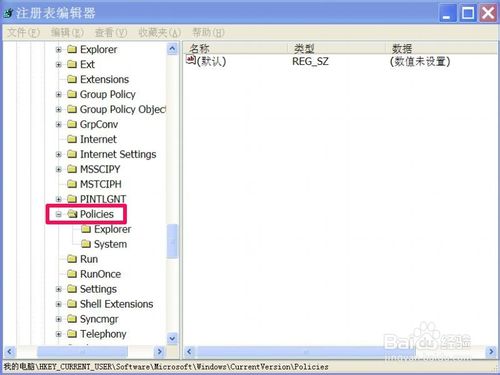The height and width of the screenshot is (375, 500).
Task: Expand the Shell Extensions node
Action: [x=59, y=304]
